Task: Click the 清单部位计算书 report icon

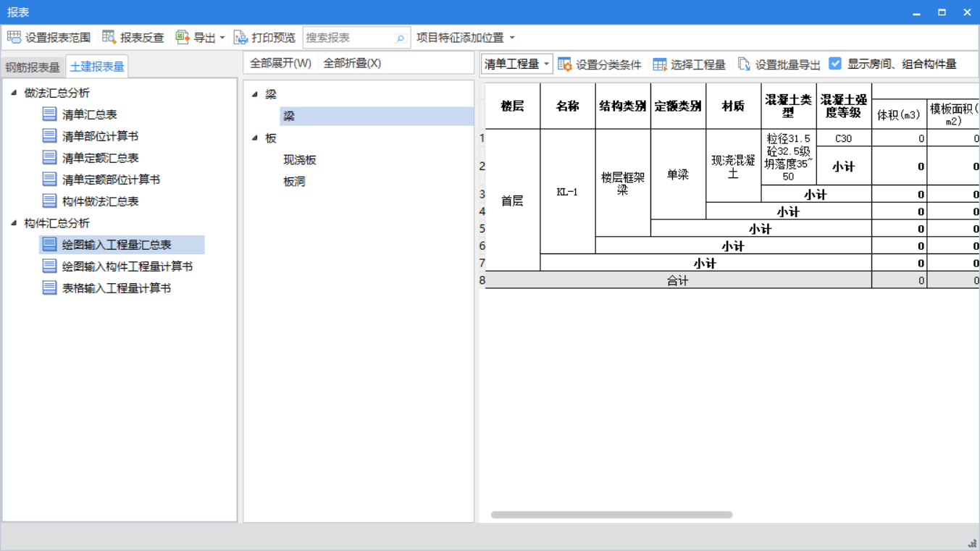Action: (x=49, y=135)
